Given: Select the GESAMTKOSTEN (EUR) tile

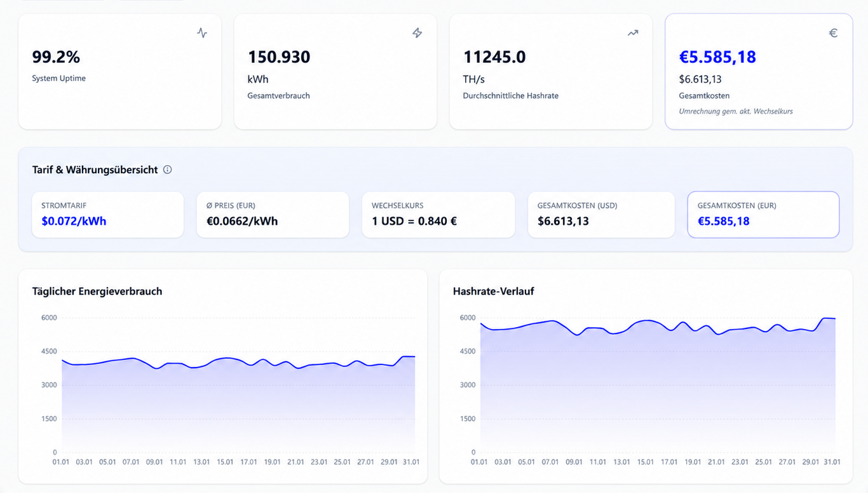Looking at the screenshot, I should (x=763, y=215).
